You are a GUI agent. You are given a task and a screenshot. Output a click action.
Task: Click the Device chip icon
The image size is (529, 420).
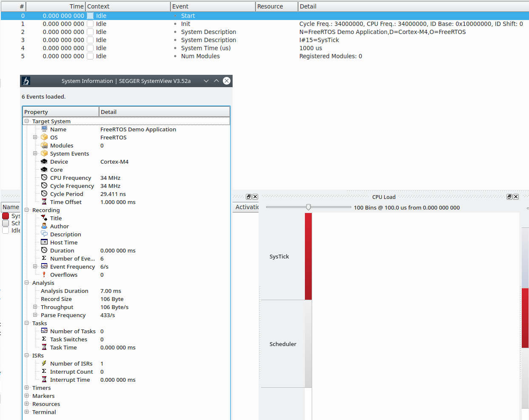point(44,162)
